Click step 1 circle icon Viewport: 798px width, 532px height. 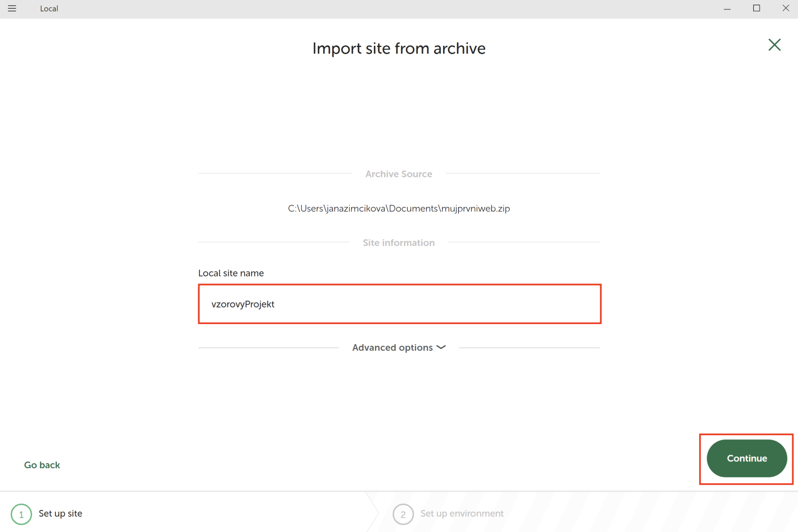21,514
